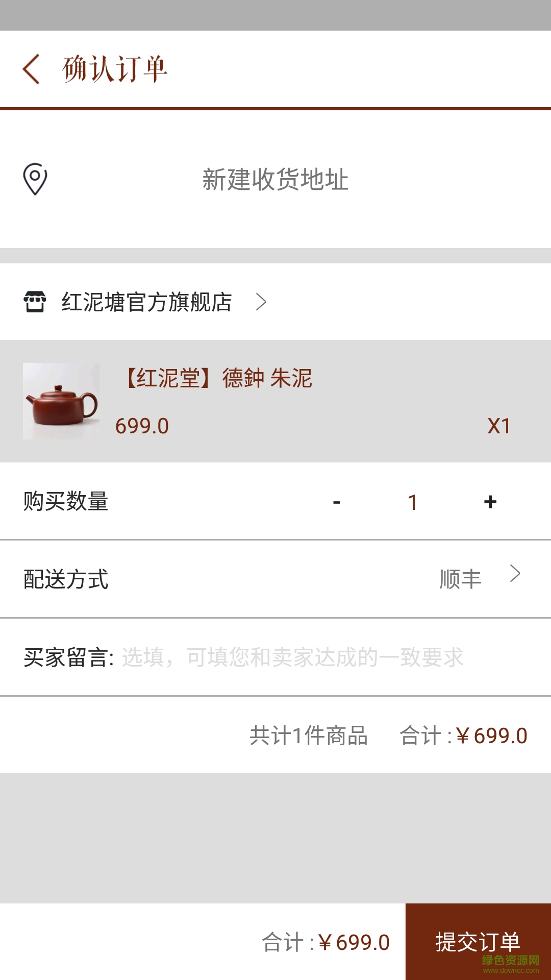The image size is (551, 980).
Task: Select 顺丰 delivery option
Action: [x=460, y=579]
